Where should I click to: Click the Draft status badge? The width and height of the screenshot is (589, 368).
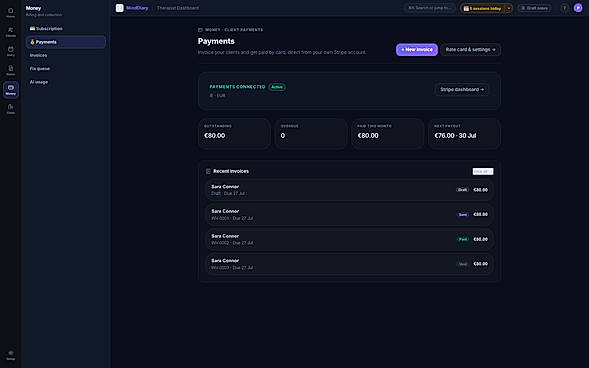pos(462,190)
